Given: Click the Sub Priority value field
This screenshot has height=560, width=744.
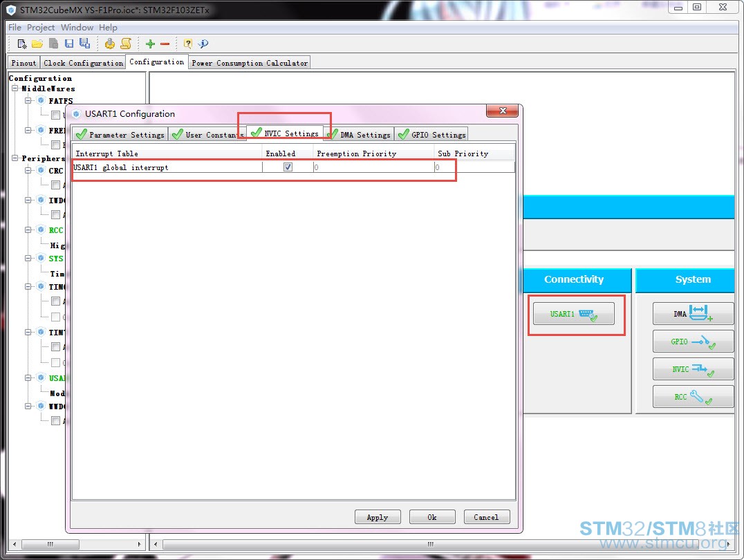Looking at the screenshot, I should pyautogui.click(x=474, y=167).
